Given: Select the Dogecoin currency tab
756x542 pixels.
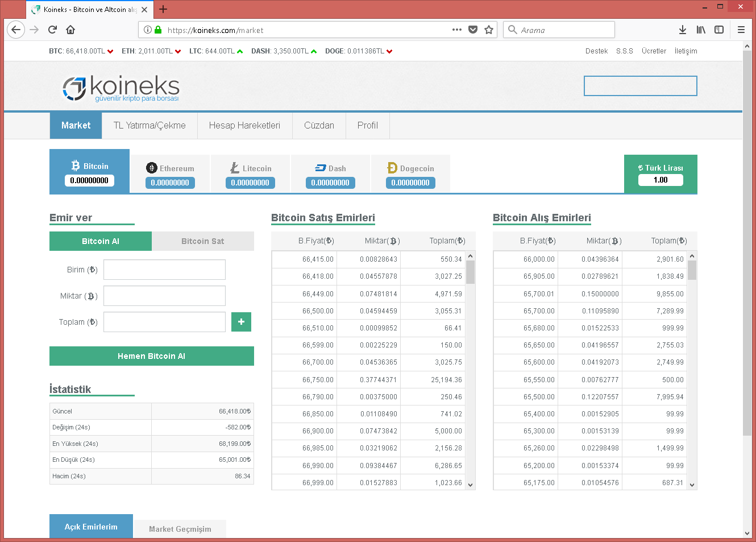Looking at the screenshot, I should pyautogui.click(x=410, y=174).
